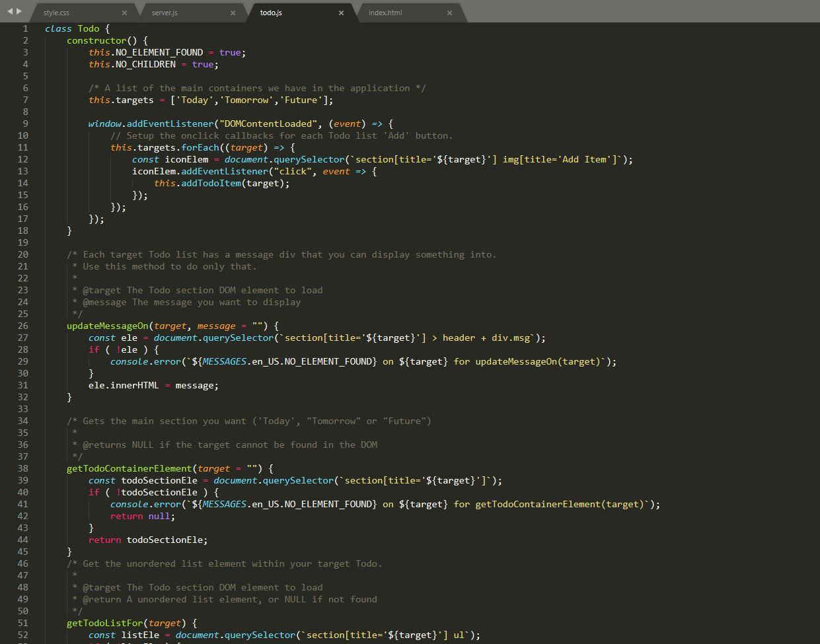Click line number 19 in the gutter

point(23,242)
